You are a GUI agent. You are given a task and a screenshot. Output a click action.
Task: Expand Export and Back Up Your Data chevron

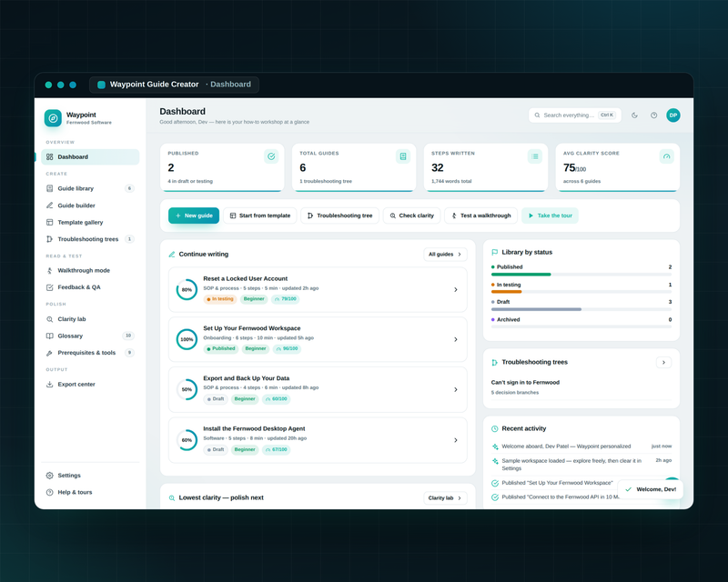(456, 389)
